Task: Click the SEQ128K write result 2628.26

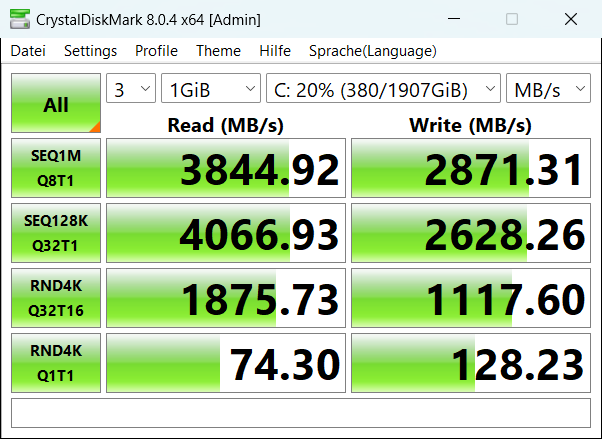Action: (471, 233)
